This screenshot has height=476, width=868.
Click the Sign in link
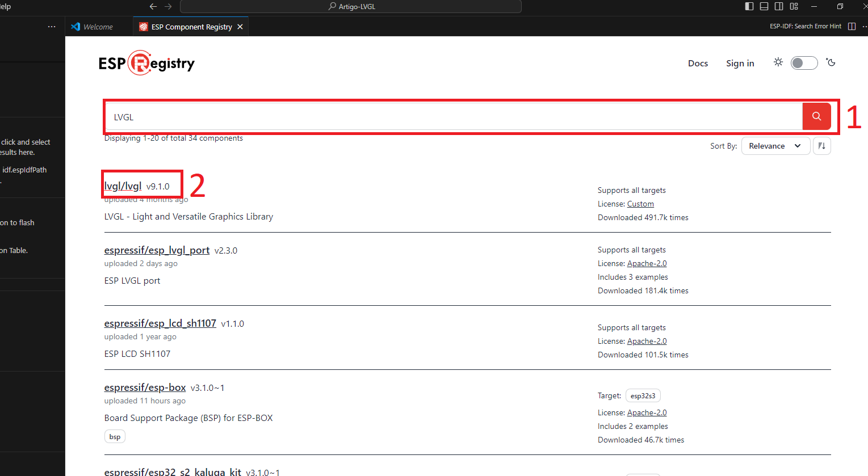(740, 63)
